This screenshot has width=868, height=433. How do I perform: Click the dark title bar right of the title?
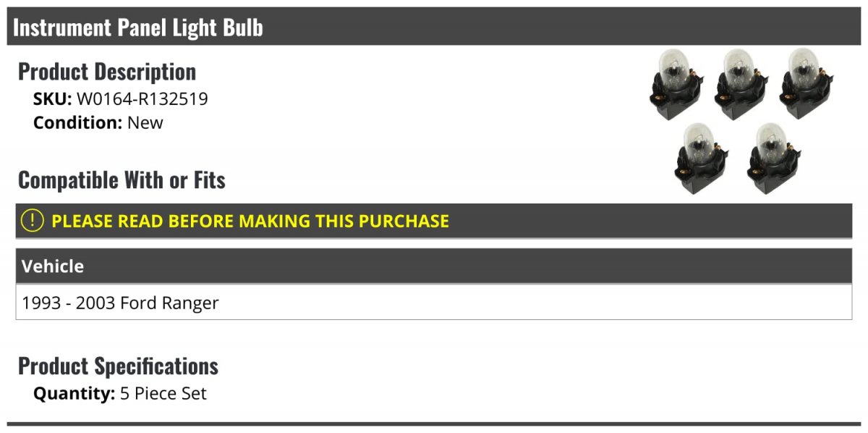(564, 27)
